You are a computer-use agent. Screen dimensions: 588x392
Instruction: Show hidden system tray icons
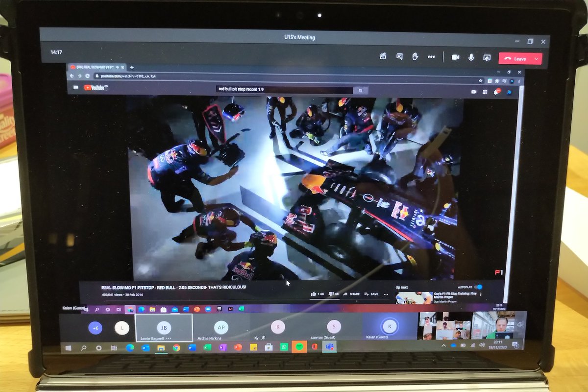[x=443, y=345]
